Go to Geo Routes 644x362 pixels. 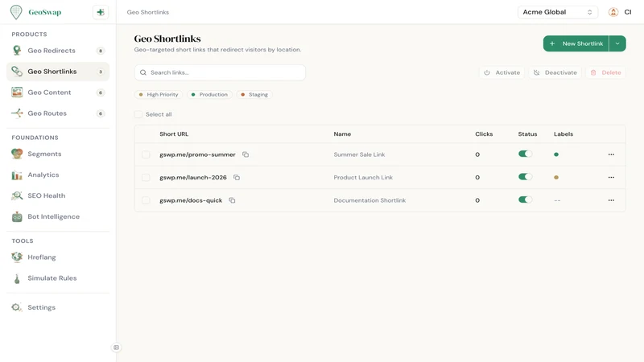point(58,113)
